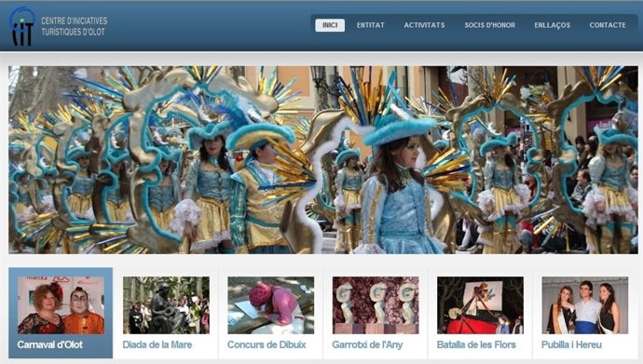
Task: Select the Batalla de les Flors thumbnail
Action: click(480, 305)
